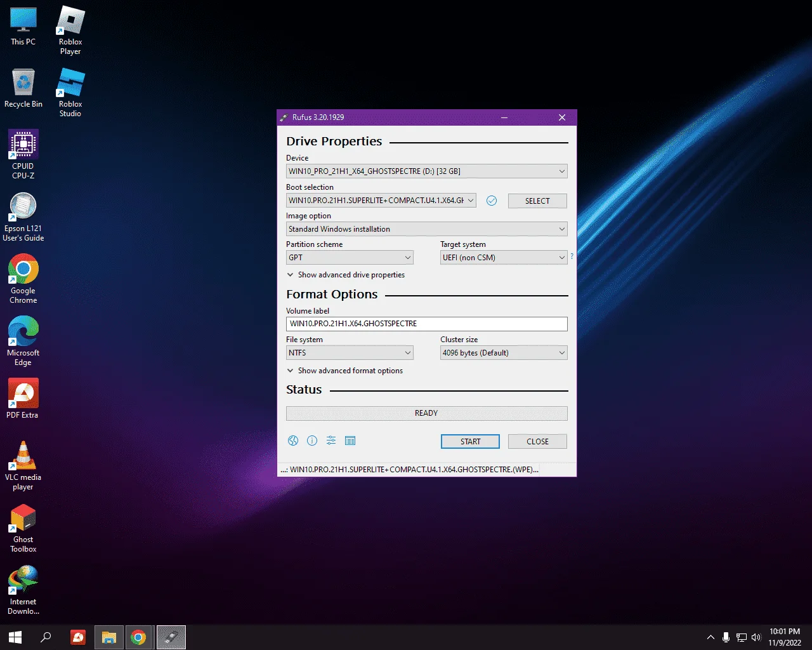812x650 pixels.
Task: Open the Partition scheme dropdown
Action: pos(350,258)
